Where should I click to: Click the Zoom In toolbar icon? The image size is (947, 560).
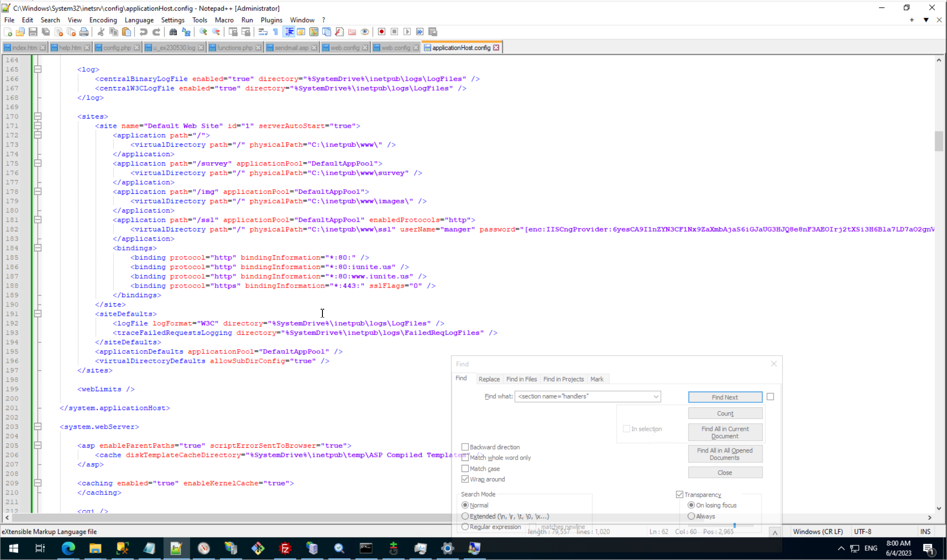(x=203, y=32)
